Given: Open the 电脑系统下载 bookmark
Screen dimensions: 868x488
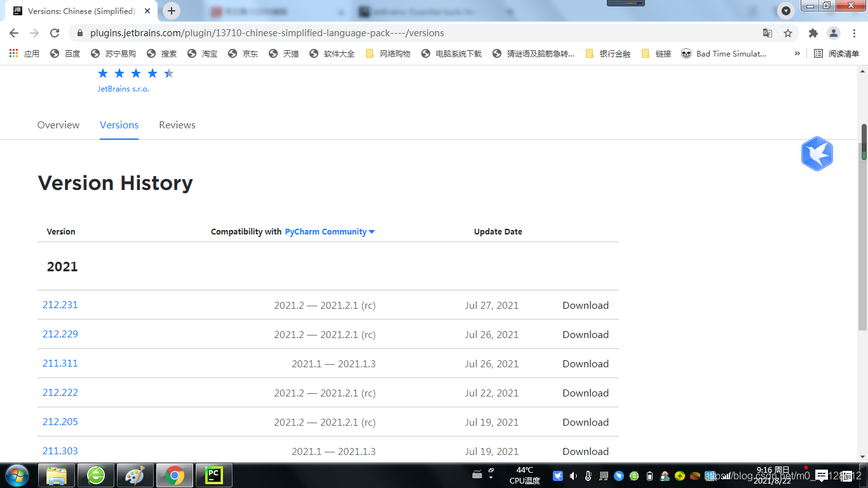Looking at the screenshot, I should point(451,53).
